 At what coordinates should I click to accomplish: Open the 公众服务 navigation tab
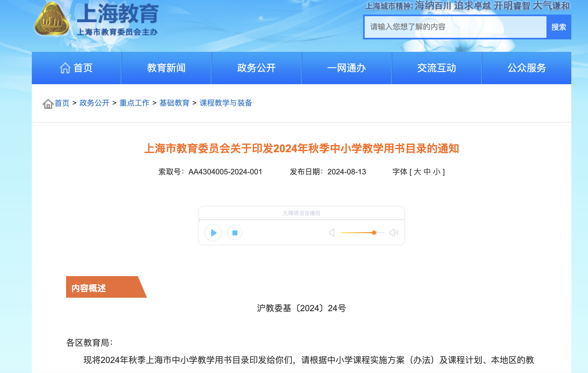click(x=527, y=68)
